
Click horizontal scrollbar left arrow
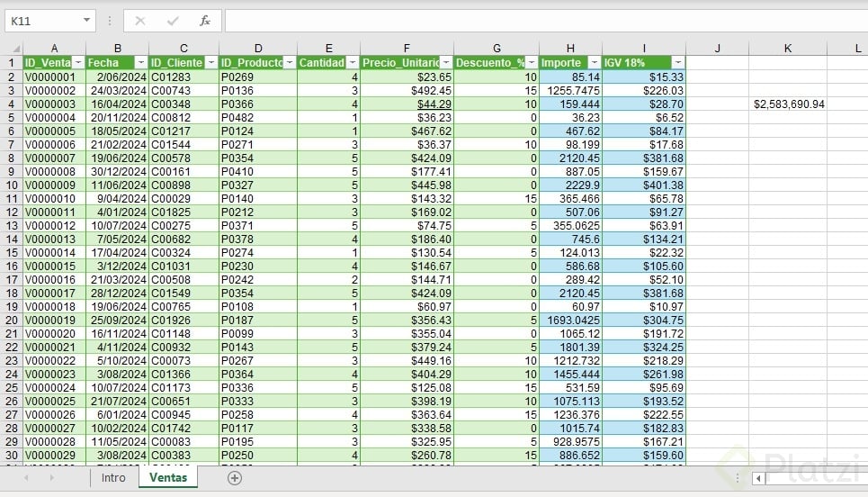click(758, 478)
